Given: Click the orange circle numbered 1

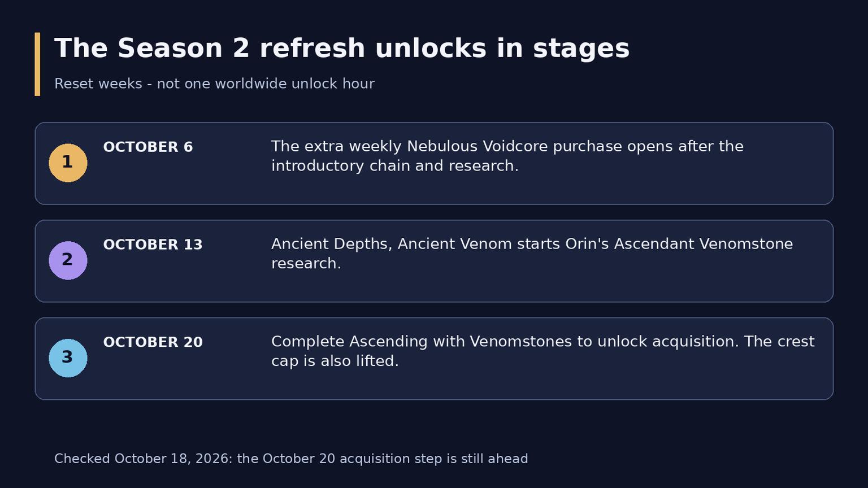Looking at the screenshot, I should point(68,163).
